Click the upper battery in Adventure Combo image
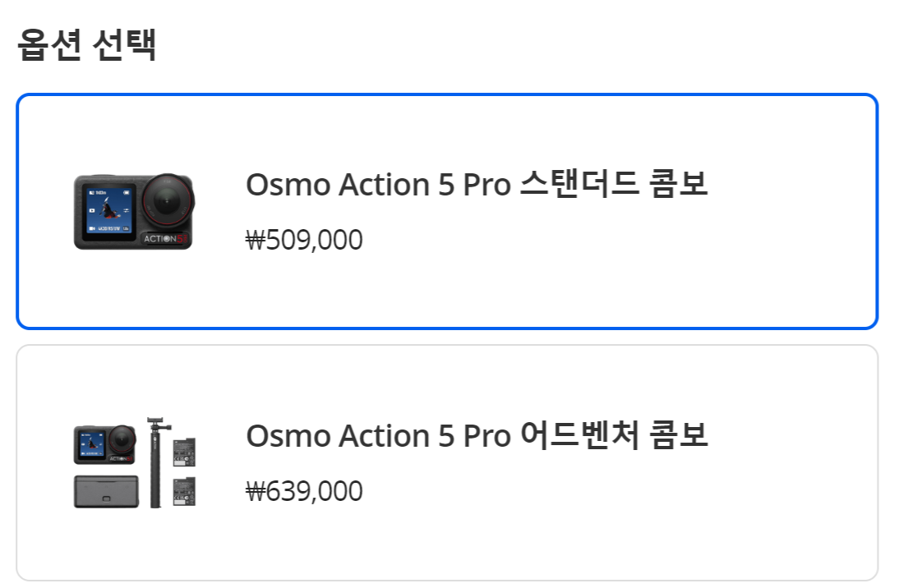This screenshot has height=588, width=899. (184, 452)
